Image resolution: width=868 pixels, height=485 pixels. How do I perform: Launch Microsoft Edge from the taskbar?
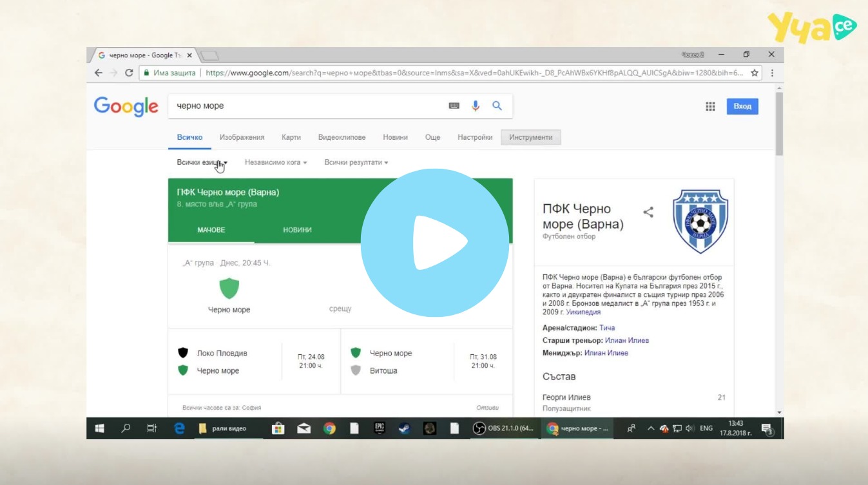[x=179, y=428]
